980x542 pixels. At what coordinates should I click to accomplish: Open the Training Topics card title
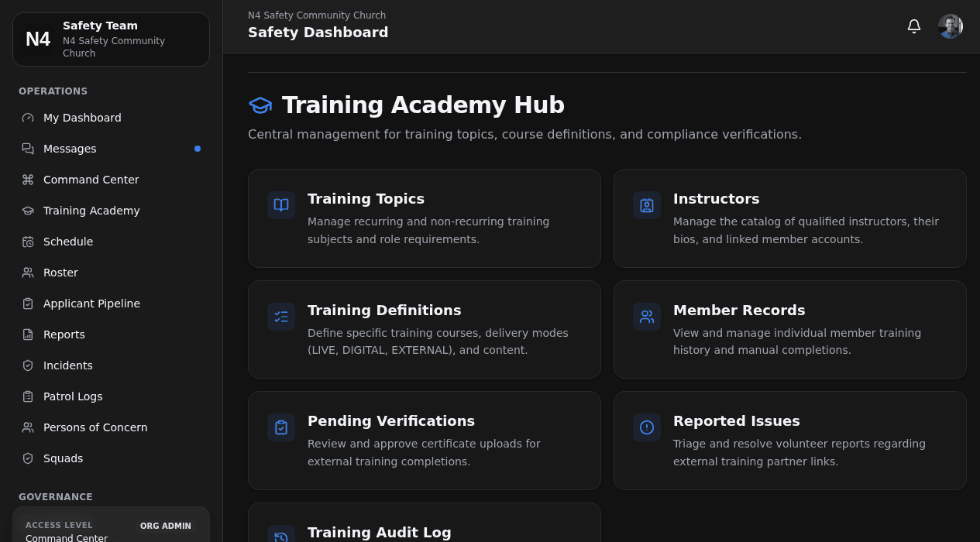click(x=366, y=199)
